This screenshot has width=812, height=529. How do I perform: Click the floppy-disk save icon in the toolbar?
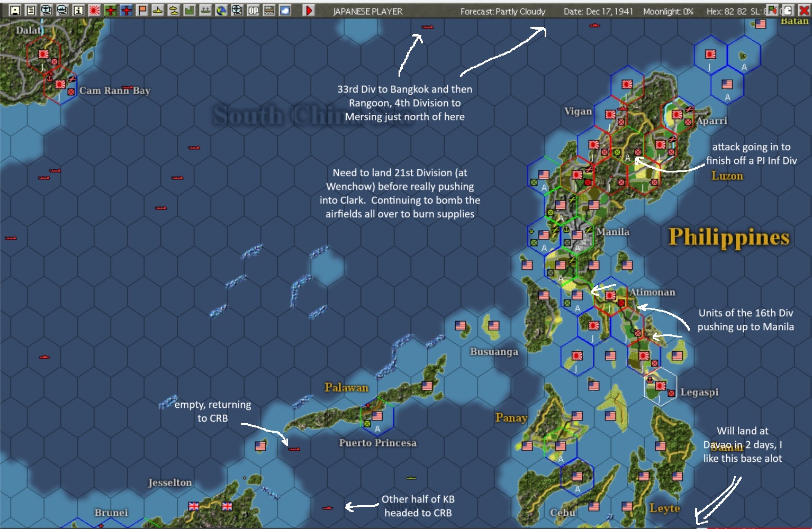click(x=15, y=10)
